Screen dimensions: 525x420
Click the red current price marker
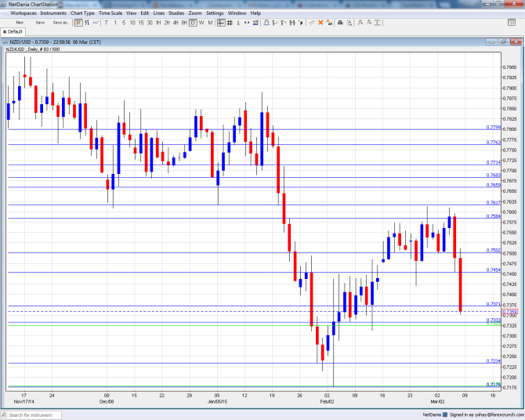click(509, 312)
